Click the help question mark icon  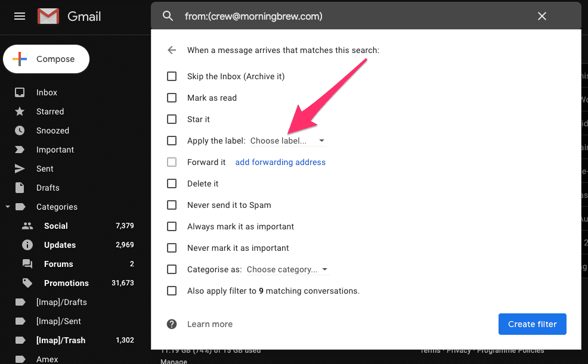[172, 324]
